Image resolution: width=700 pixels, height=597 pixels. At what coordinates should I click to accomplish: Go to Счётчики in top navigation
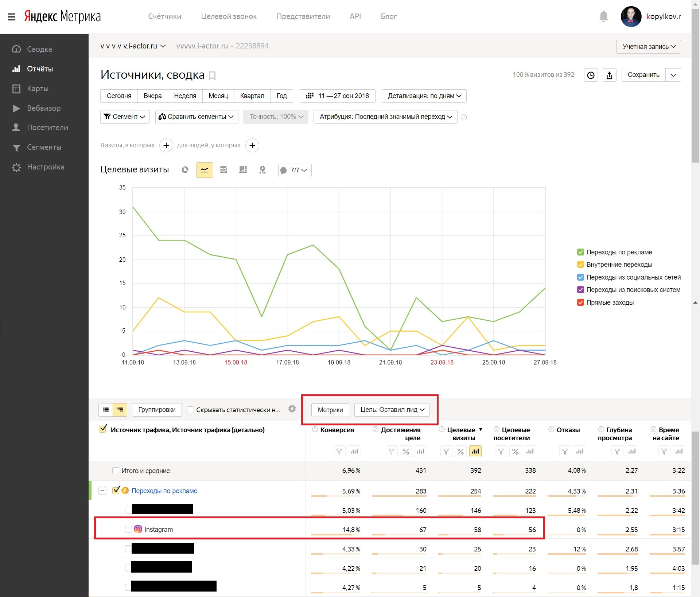coord(164,16)
